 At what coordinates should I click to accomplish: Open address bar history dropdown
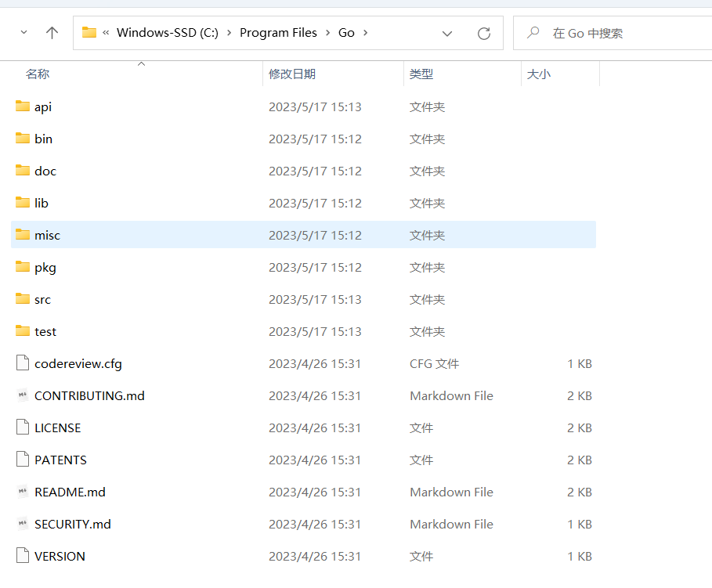(x=447, y=33)
